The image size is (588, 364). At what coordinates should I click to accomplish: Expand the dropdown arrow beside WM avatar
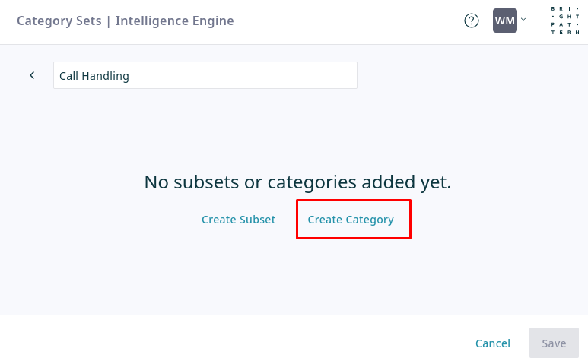click(523, 20)
